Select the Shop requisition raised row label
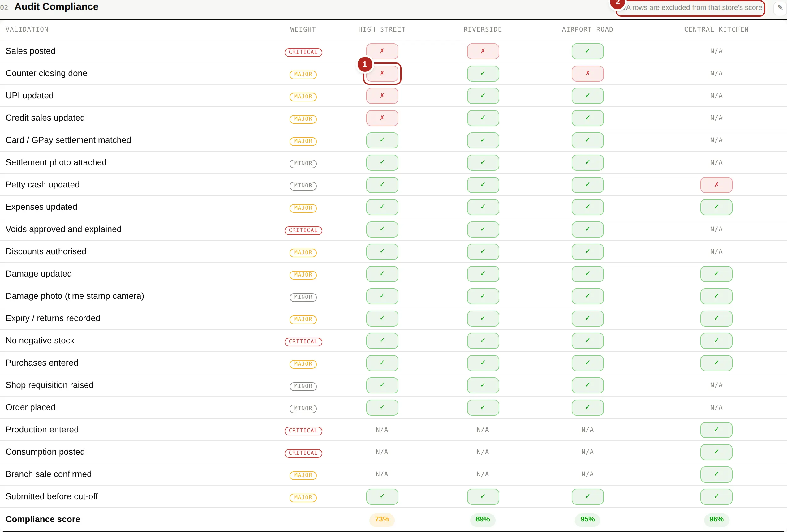 pos(49,385)
